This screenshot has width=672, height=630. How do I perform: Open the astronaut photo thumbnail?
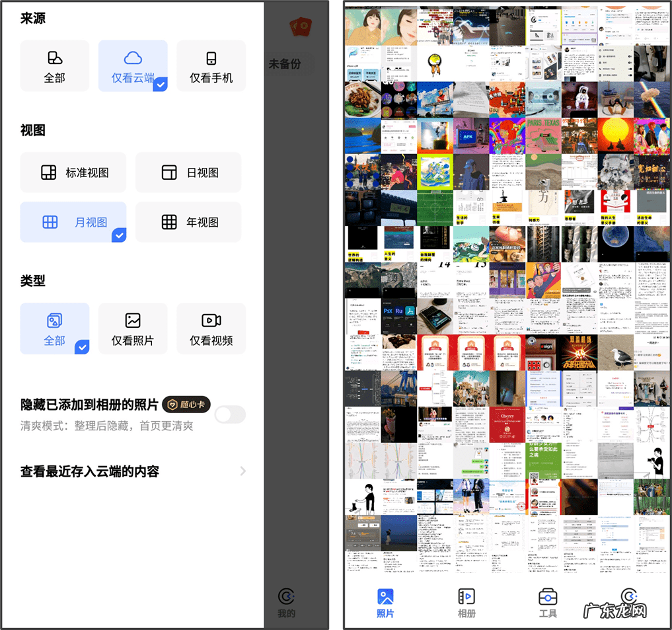pos(579,98)
